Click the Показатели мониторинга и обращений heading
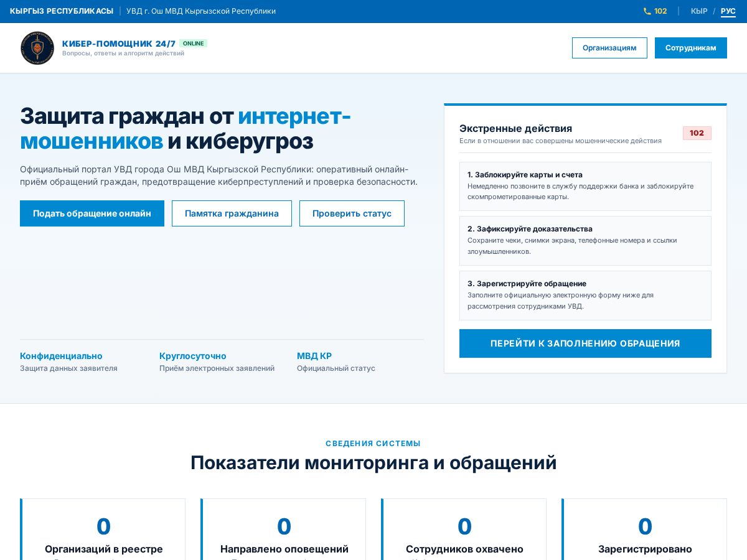The height and width of the screenshot is (560, 747). click(374, 463)
